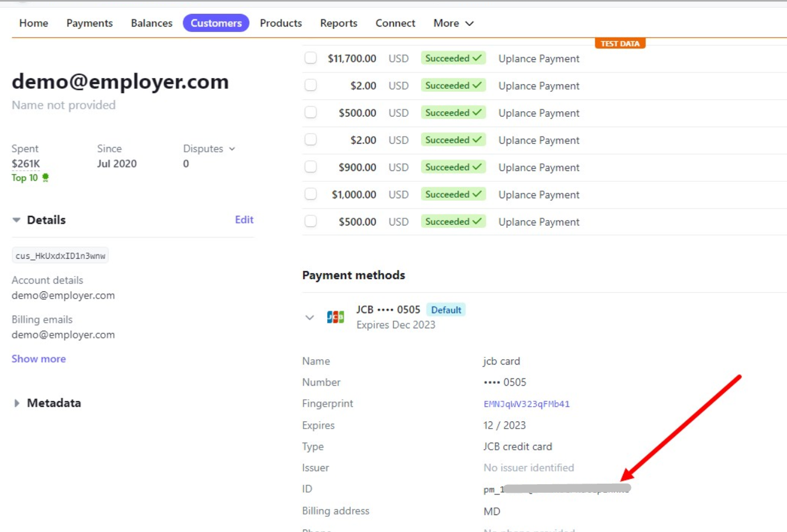The image size is (787, 532).
Task: Click the Name not provided text
Action: pos(64,105)
